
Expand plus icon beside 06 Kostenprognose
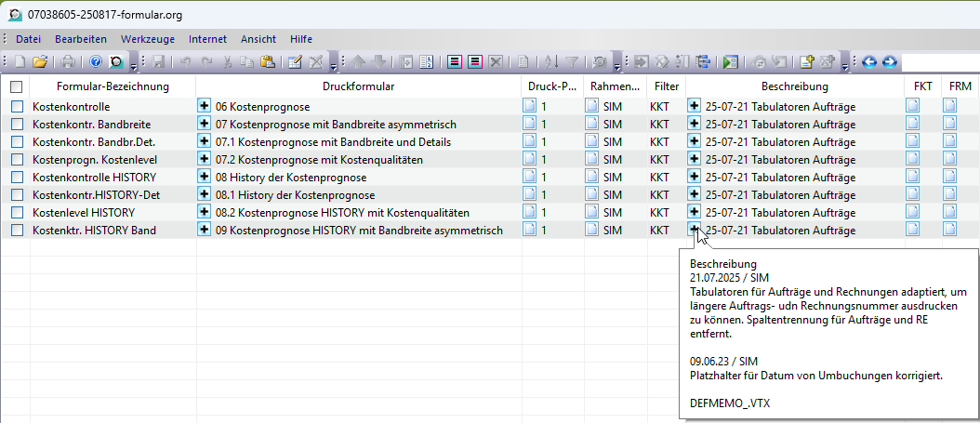pos(205,106)
